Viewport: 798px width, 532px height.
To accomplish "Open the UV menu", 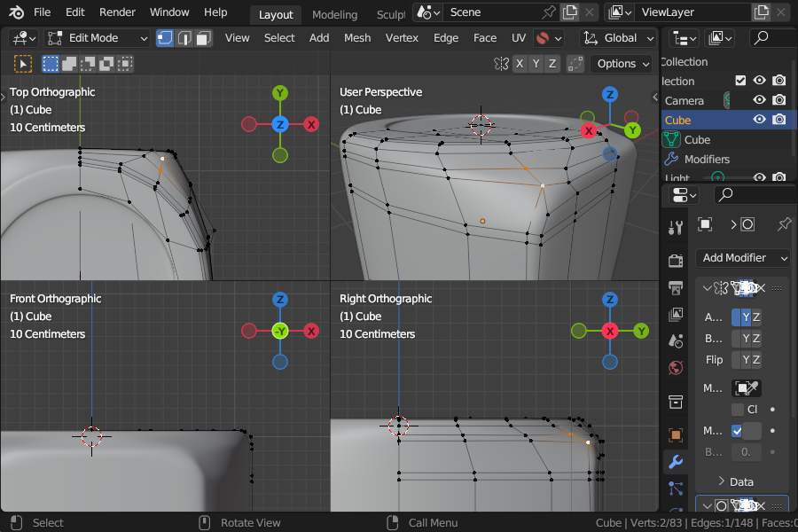I will 518,38.
